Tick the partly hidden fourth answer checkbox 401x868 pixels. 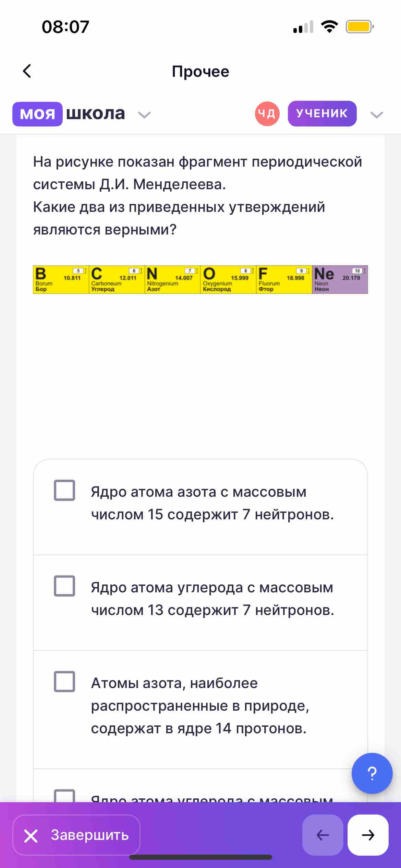pyautogui.click(x=64, y=795)
